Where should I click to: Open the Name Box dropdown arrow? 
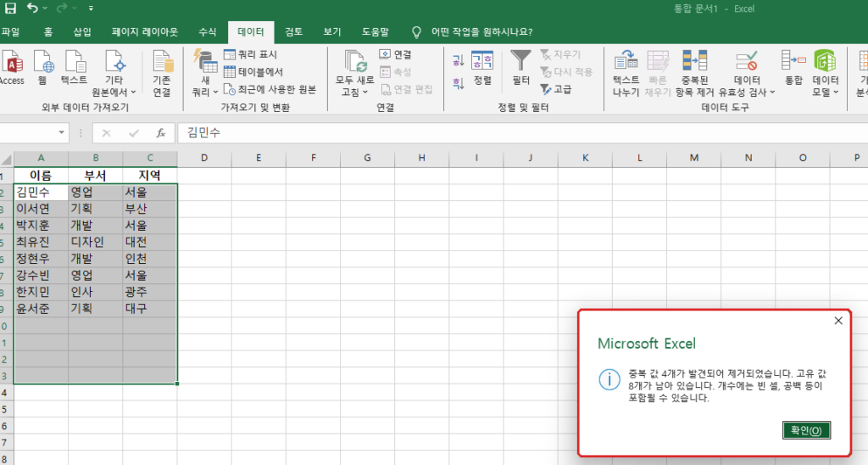pos(61,132)
